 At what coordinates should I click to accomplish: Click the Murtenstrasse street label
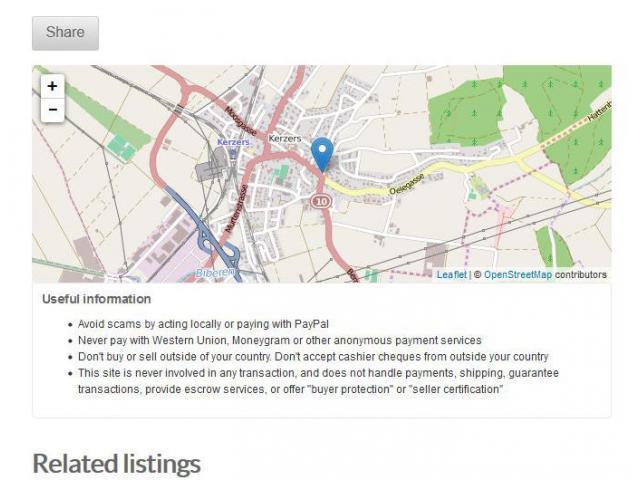coord(237,209)
